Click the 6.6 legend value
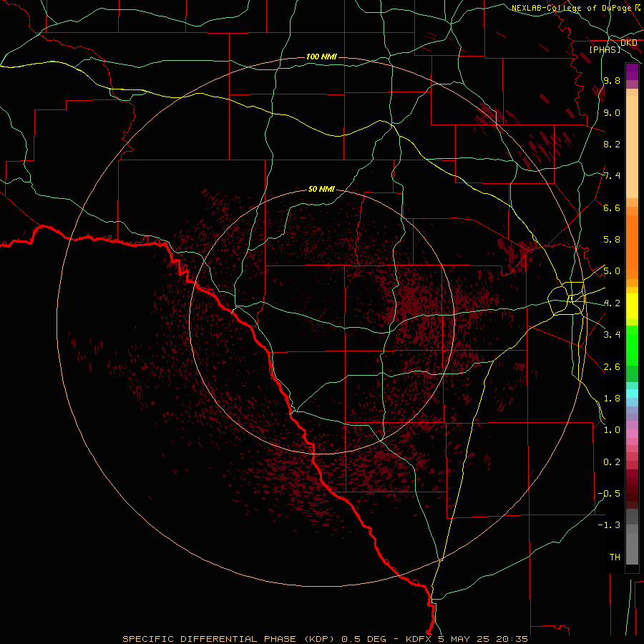This screenshot has width=644, height=644. point(612,208)
